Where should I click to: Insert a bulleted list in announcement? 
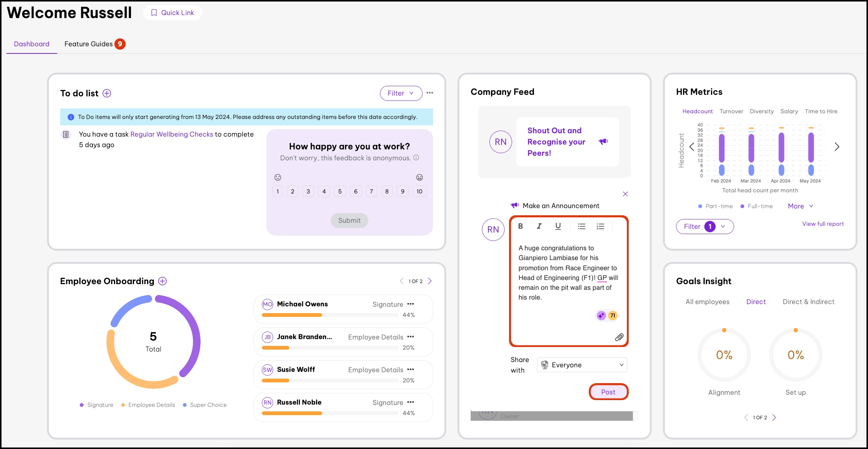tap(582, 226)
